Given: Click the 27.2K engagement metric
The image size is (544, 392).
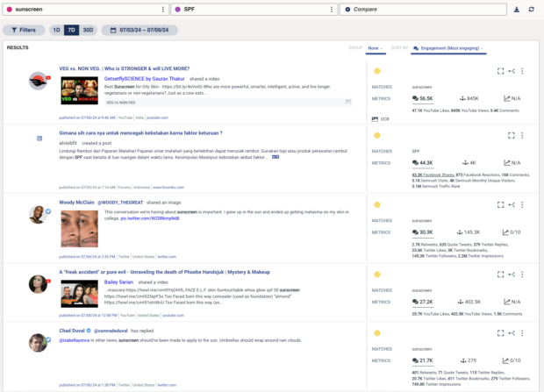Looking at the screenshot, I should click(423, 302).
